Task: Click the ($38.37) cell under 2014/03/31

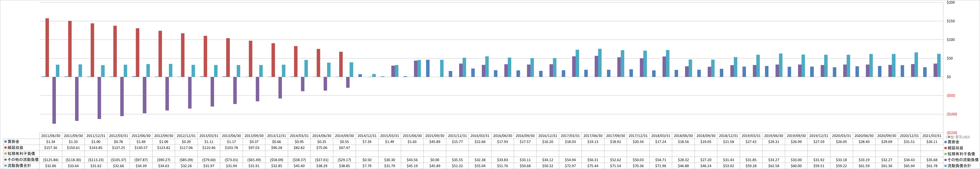Action: (299, 160)
